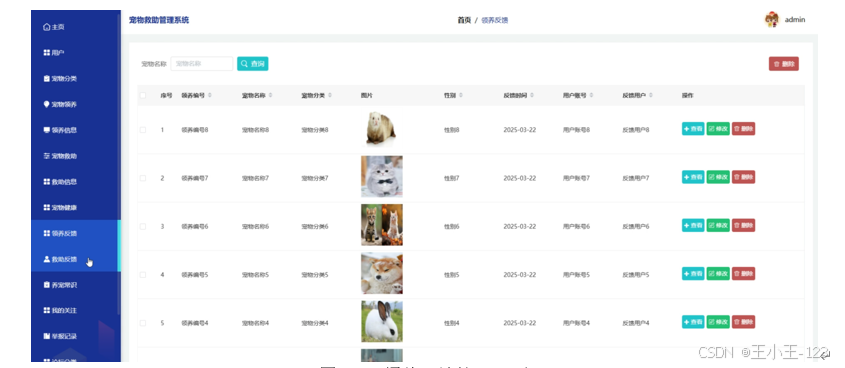Image resolution: width=845 pixels, height=368 pixels.
Task: Check the checkbox for row 1
Action: [x=143, y=130]
